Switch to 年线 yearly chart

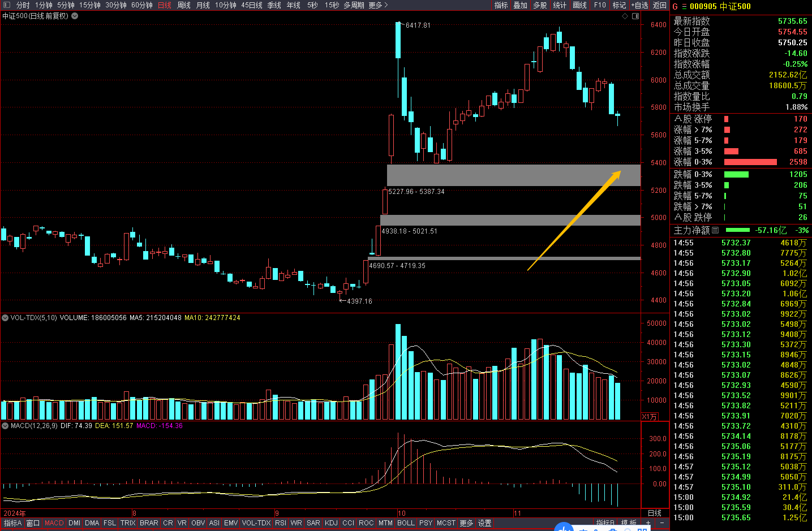pos(294,5)
